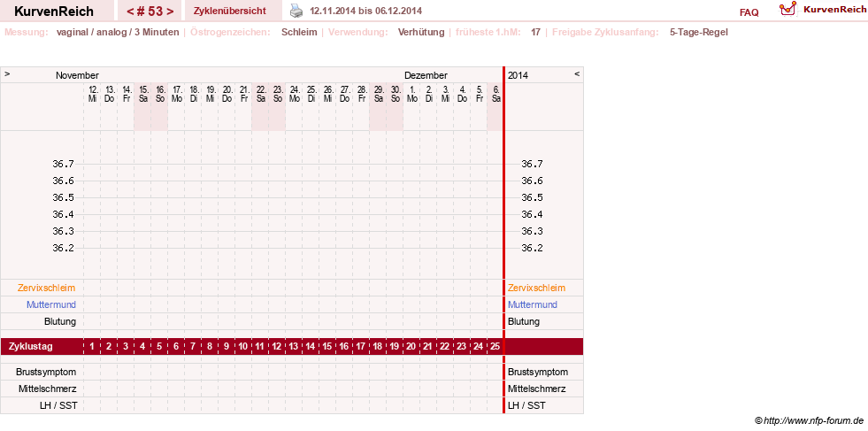Click the date column 15. Sa
The width and height of the screenshot is (868, 431).
pos(142,94)
